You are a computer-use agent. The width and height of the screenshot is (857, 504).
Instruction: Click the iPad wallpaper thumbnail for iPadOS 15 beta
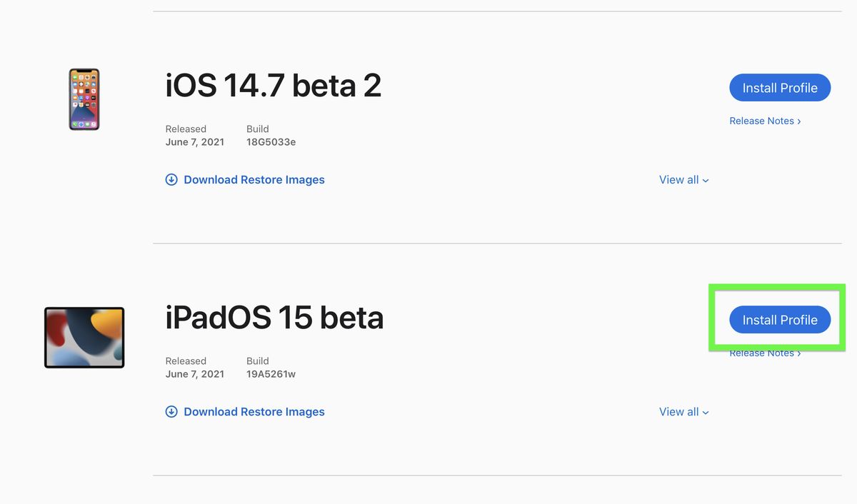[84, 337]
